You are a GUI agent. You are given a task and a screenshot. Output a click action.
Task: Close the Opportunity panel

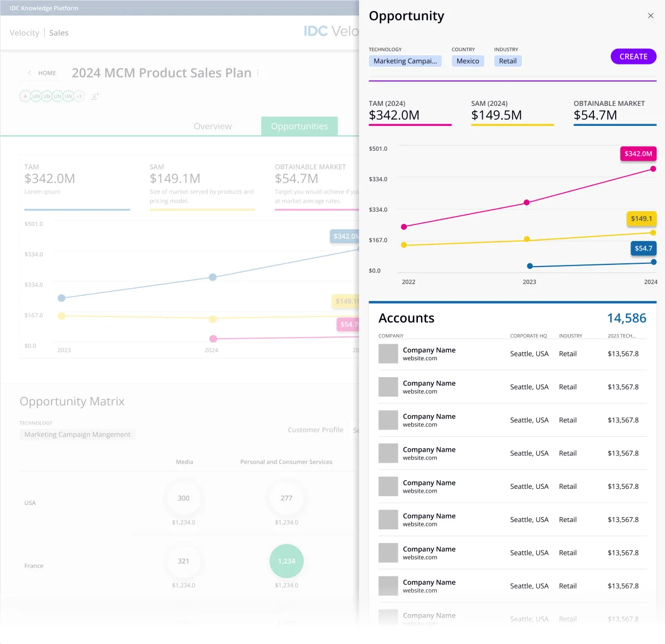tap(651, 16)
